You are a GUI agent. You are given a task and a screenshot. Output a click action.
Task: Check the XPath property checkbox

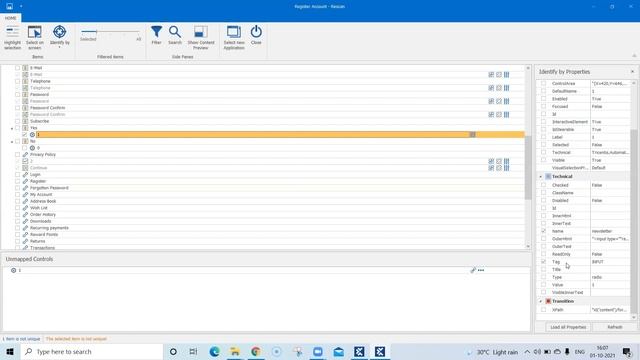tap(543, 310)
